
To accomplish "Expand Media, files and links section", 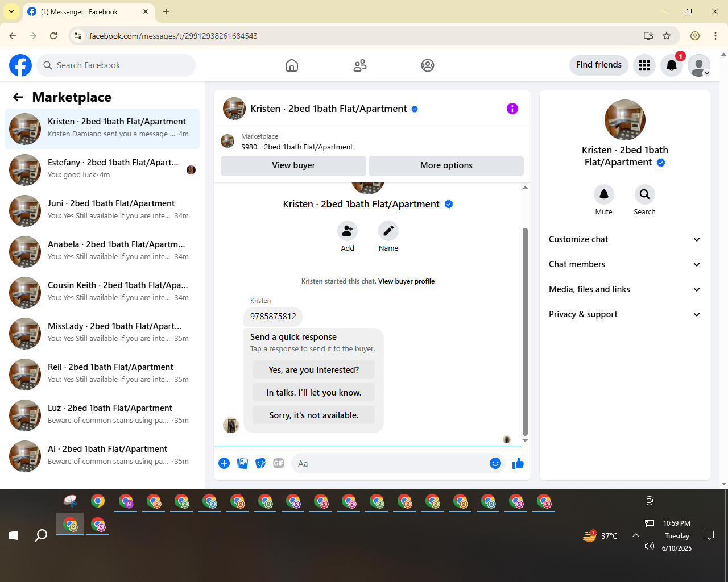I will point(625,289).
